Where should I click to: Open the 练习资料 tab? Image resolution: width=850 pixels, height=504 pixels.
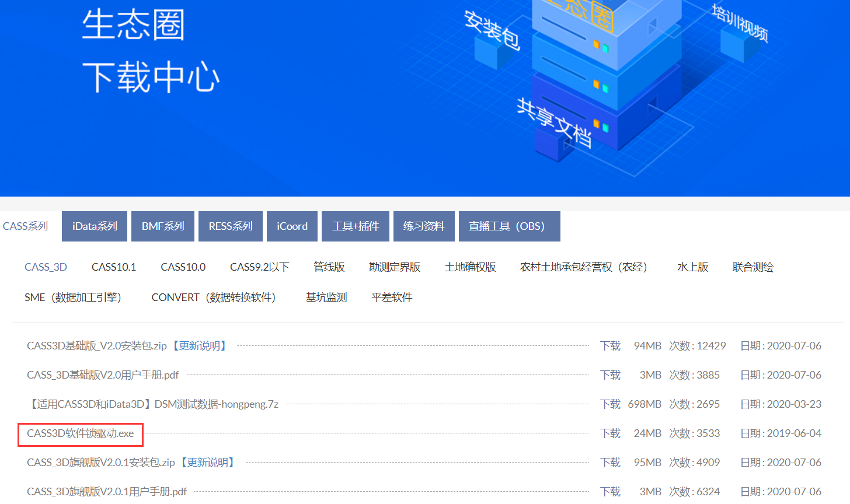[x=424, y=226]
